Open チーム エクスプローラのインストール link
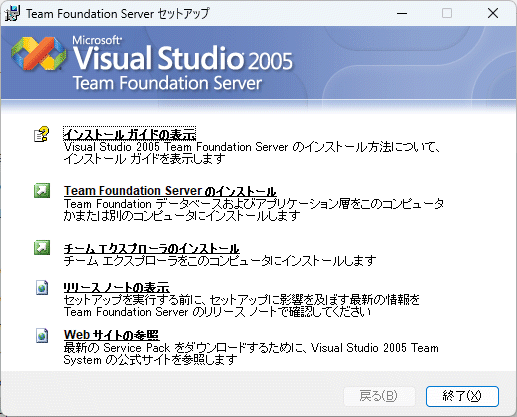517x417 pixels. click(151, 248)
